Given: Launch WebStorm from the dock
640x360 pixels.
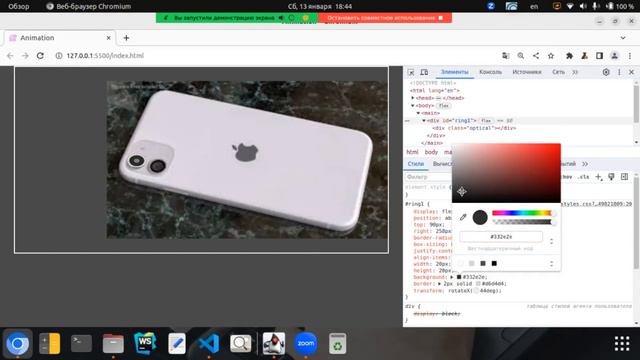Looking at the screenshot, I should (145, 343).
